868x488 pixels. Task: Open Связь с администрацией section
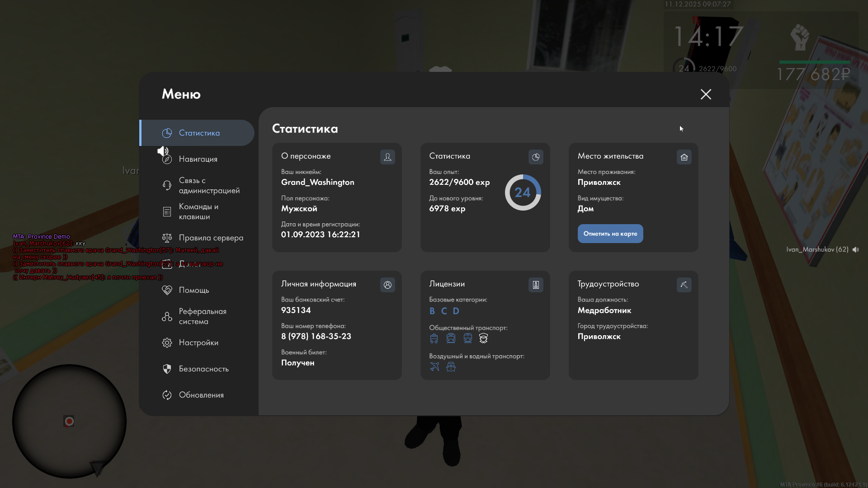208,185
